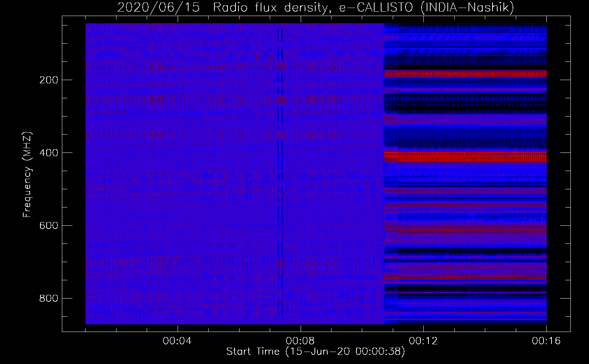Click the 00:08 time tick label
Viewport: 589px width, 364px height.
[300, 341]
